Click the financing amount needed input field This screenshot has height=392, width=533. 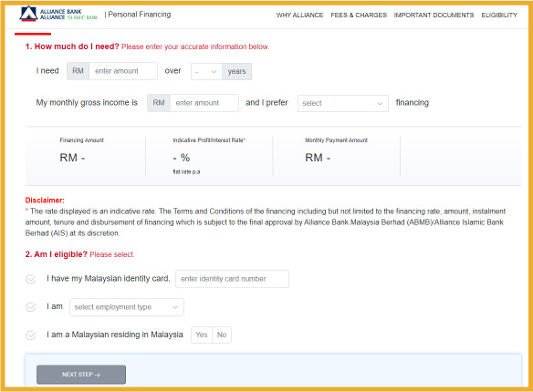[x=123, y=71]
